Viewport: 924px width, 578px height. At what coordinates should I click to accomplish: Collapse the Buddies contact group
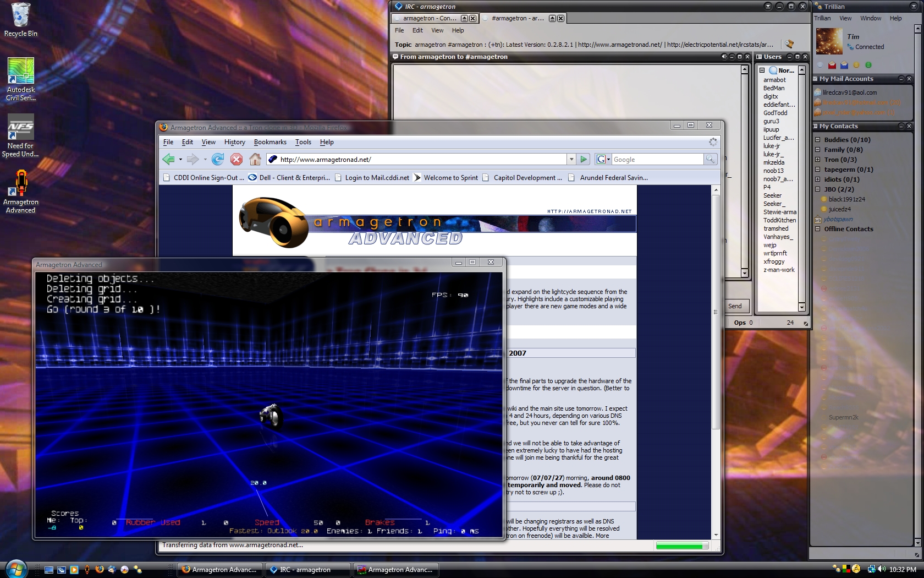[818, 140]
